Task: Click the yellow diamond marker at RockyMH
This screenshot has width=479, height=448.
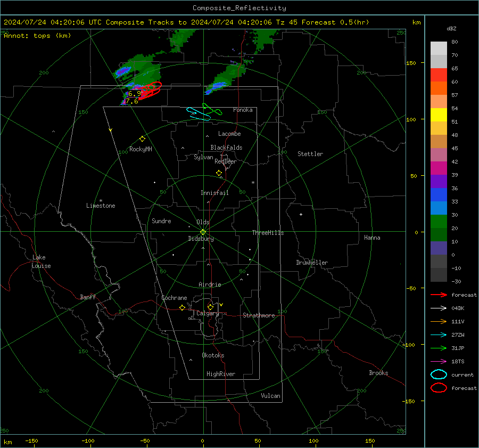Action: pos(142,139)
